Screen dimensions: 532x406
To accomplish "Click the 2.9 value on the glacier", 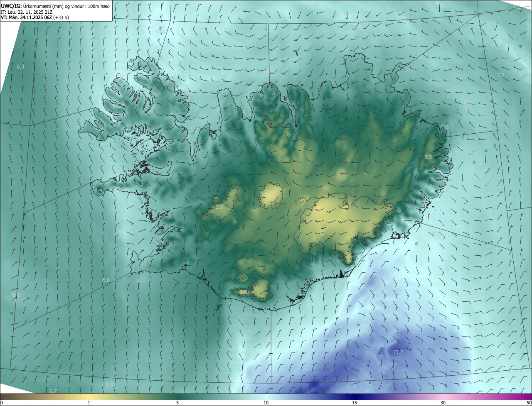I will 220,207.
